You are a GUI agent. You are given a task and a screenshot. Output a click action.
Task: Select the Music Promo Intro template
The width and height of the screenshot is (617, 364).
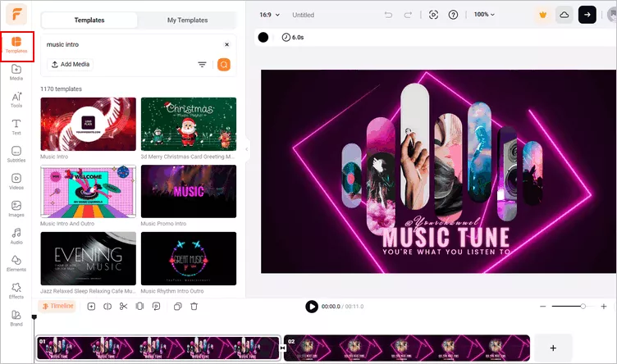tap(189, 192)
